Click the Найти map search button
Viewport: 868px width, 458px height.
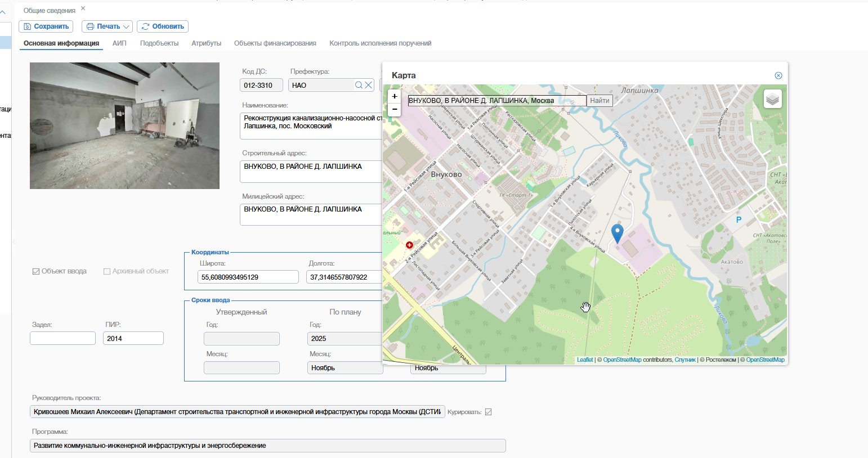599,101
